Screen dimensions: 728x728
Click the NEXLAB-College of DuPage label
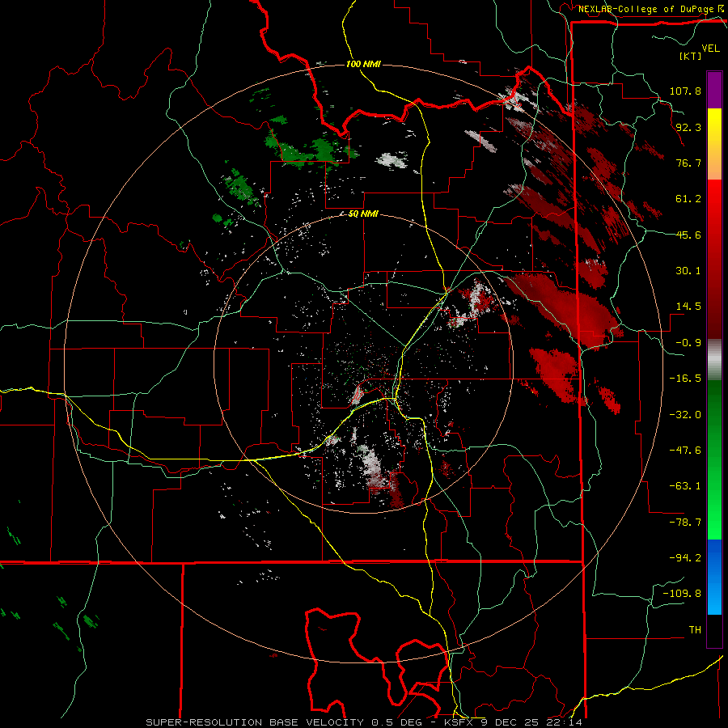click(648, 9)
